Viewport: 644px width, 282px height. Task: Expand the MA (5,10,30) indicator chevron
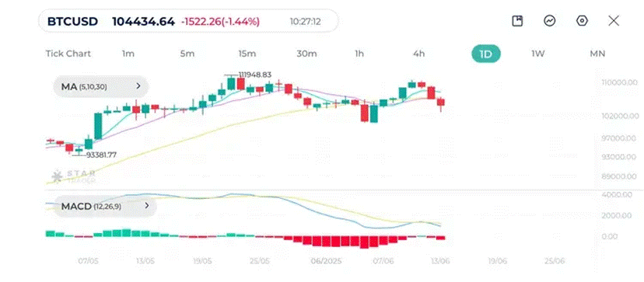[x=138, y=86]
